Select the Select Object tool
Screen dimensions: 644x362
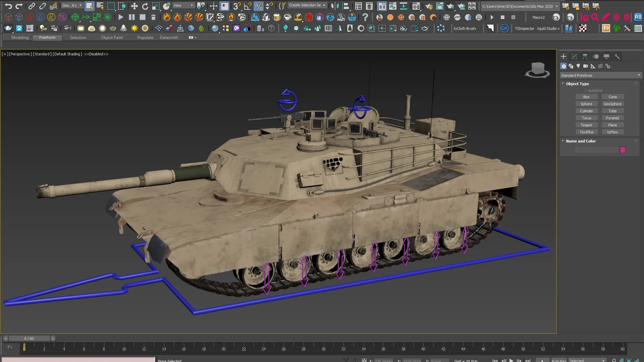coord(89,6)
